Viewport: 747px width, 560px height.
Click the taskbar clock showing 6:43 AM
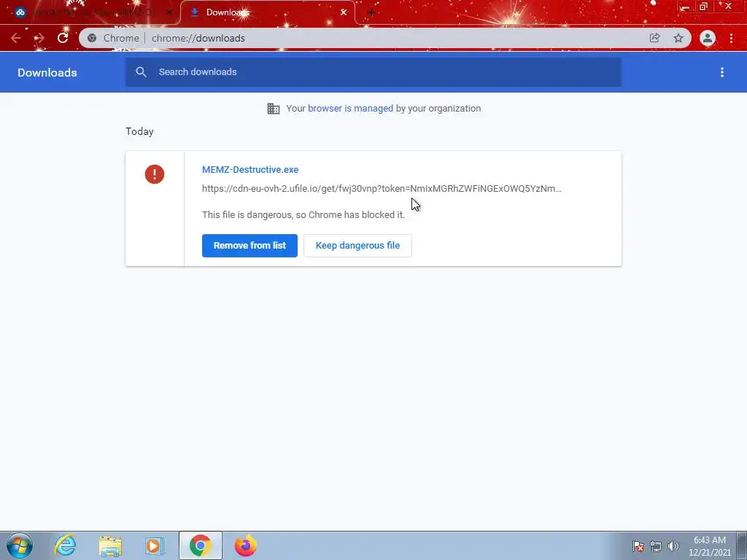coord(710,545)
